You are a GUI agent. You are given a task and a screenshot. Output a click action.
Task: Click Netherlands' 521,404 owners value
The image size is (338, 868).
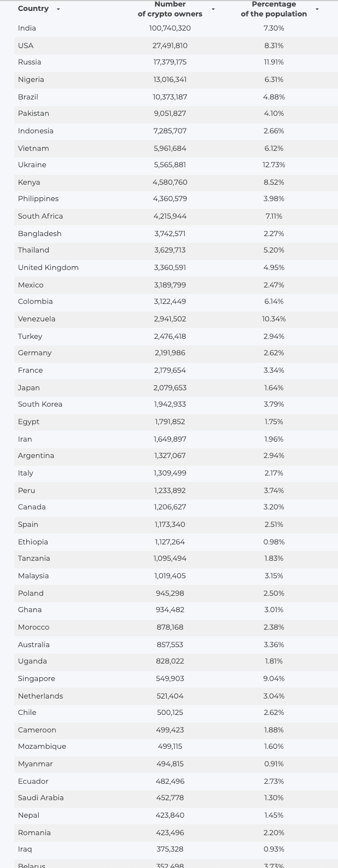coord(170,696)
